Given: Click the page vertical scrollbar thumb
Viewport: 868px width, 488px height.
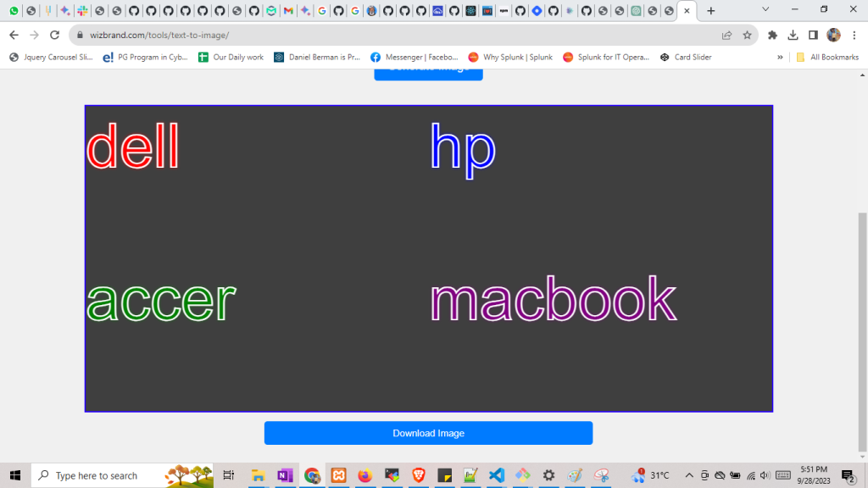Looking at the screenshot, I should coord(863,330).
